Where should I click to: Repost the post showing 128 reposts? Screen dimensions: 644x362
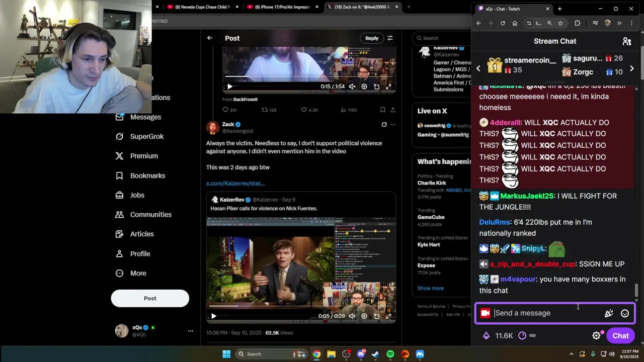269,110
